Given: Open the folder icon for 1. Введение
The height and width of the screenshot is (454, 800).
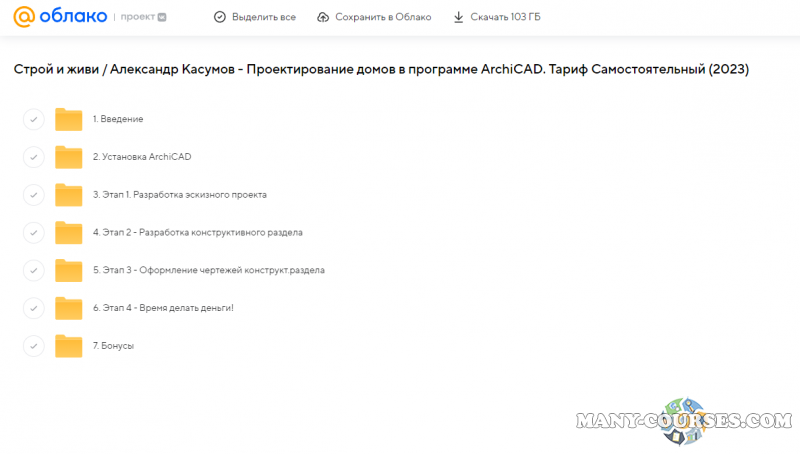Looking at the screenshot, I should [68, 119].
